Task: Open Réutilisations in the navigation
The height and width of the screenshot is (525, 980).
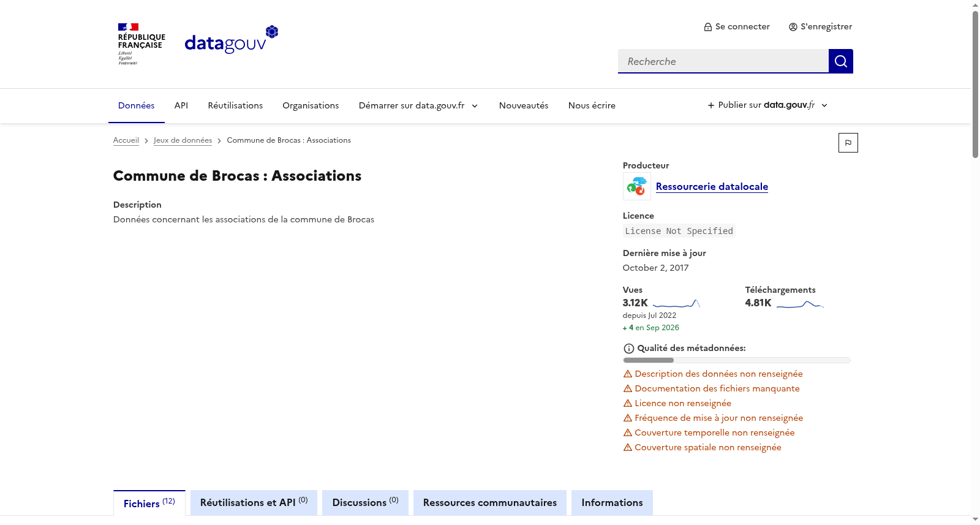Action: pyautogui.click(x=235, y=105)
